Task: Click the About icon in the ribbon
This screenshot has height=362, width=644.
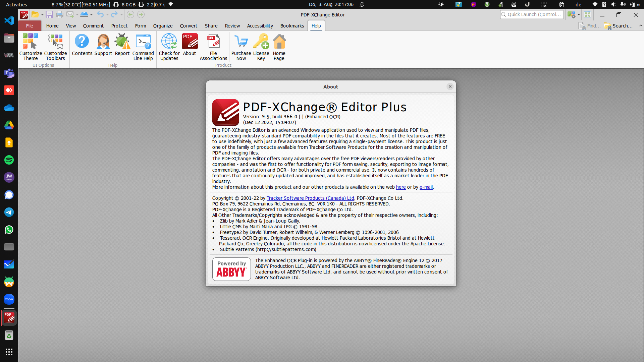Action: [190, 45]
